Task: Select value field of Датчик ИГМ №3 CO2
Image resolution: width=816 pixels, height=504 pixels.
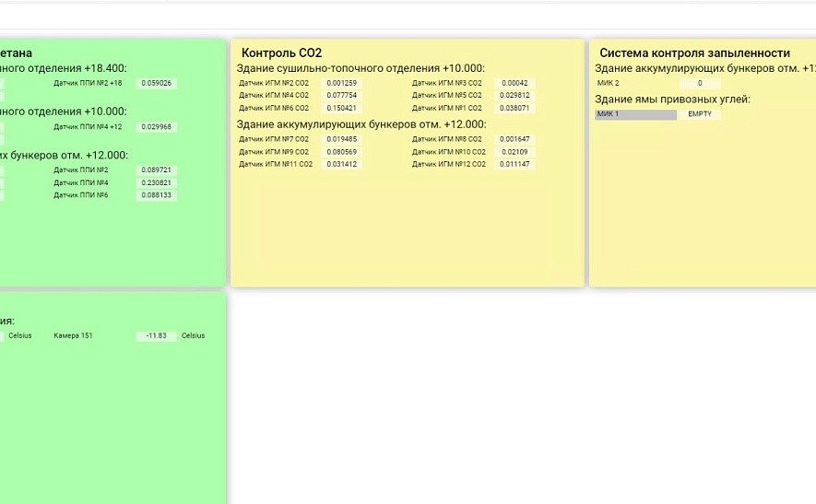Action: pos(514,83)
